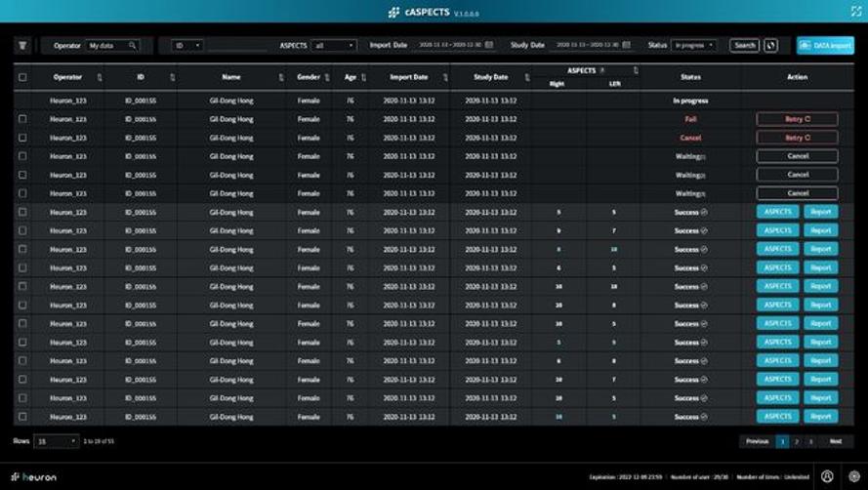Click the Heuron logo in footer
The height and width of the screenshot is (490, 868).
34,476
